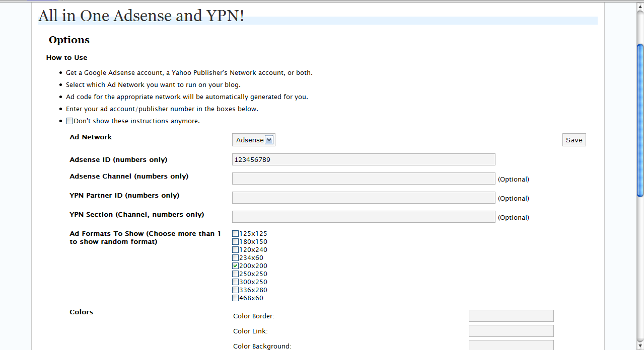Check the 120x240 ad format

(x=235, y=249)
